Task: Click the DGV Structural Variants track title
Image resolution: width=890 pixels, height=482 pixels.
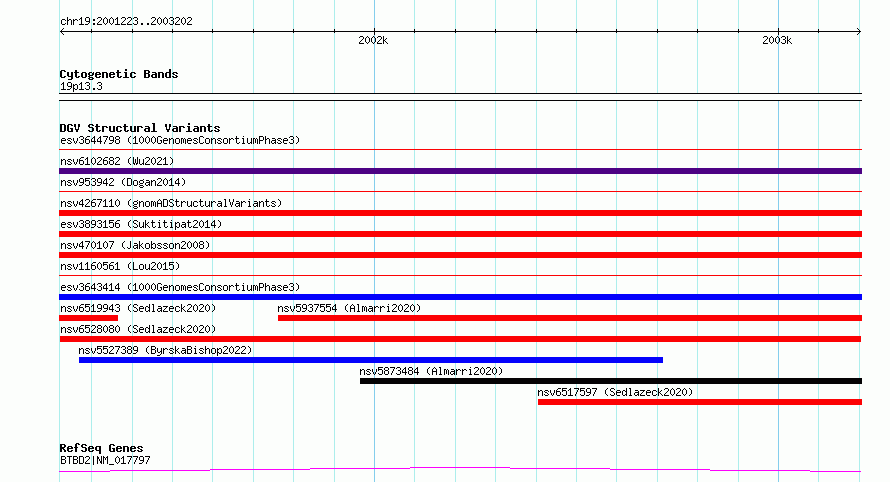Action: click(x=140, y=128)
